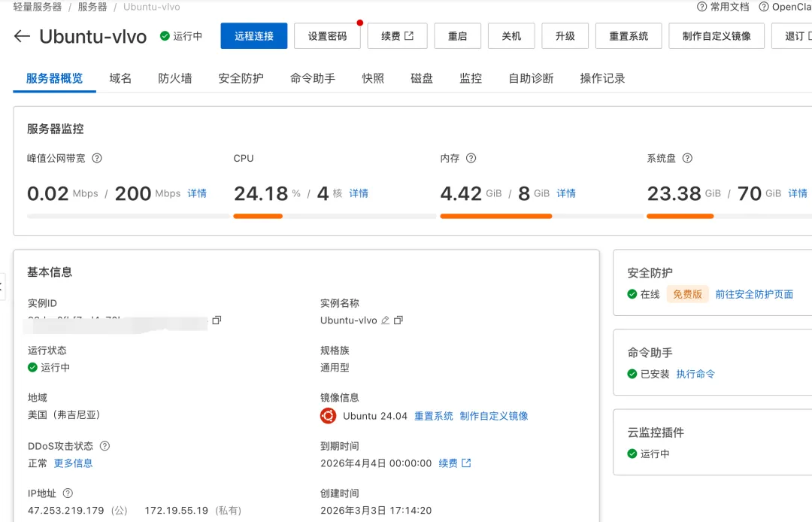Open the 磁盘 tab
The image size is (812, 522).
pyautogui.click(x=422, y=78)
